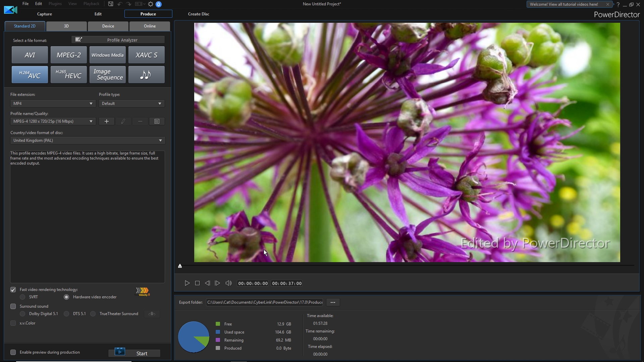Select the Hardware video encoder radio button
The height and width of the screenshot is (362, 644).
point(66,297)
